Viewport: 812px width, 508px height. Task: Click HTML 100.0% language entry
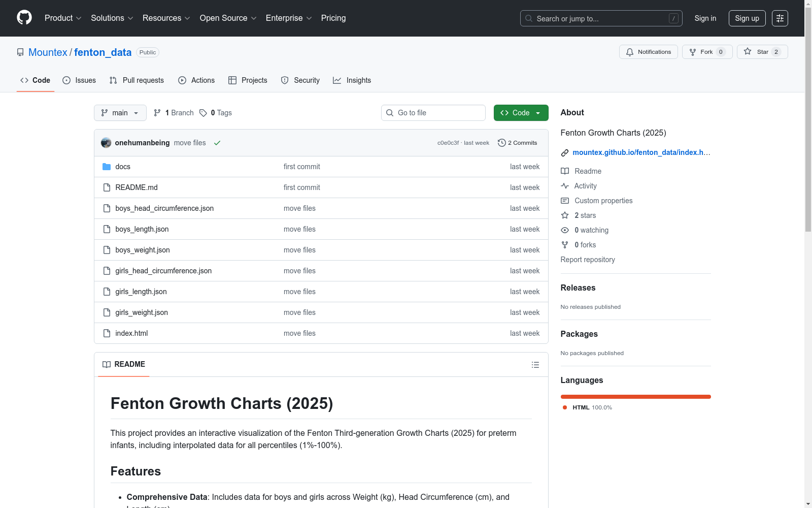[x=587, y=407]
